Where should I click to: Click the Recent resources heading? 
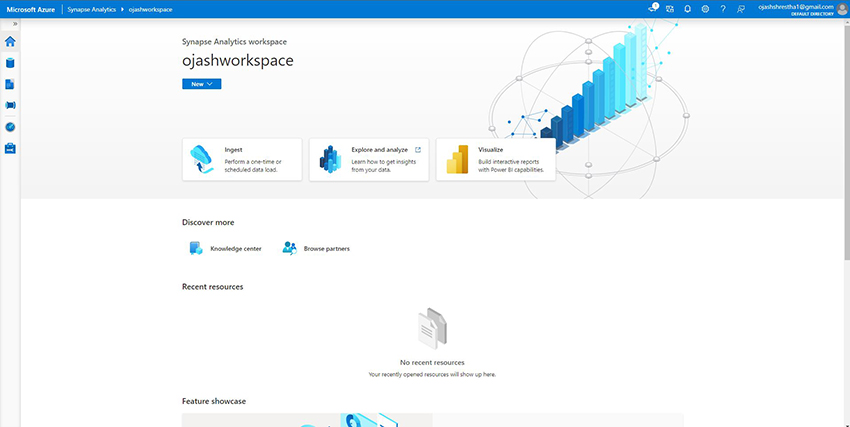212,287
